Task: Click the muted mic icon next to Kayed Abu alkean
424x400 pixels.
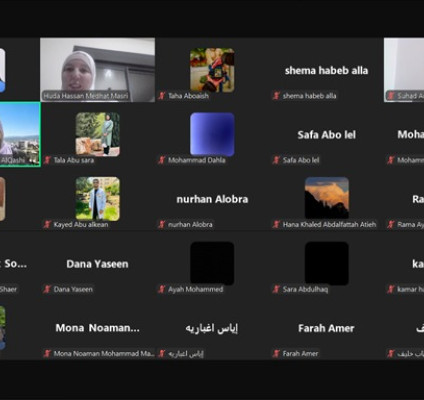Action: [47, 225]
